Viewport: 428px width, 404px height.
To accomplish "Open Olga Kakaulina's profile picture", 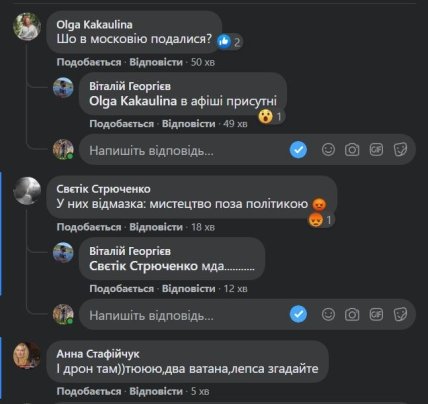I will click(x=27, y=27).
